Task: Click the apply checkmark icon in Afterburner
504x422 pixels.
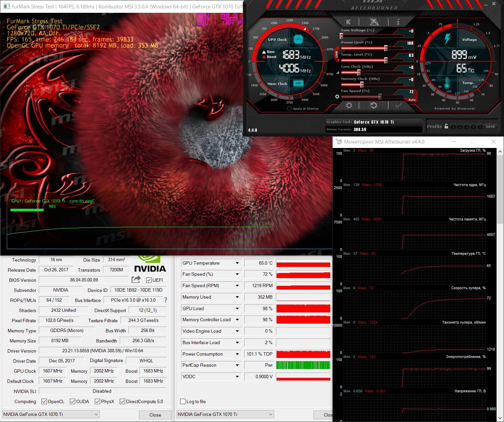Action: click(x=398, y=105)
